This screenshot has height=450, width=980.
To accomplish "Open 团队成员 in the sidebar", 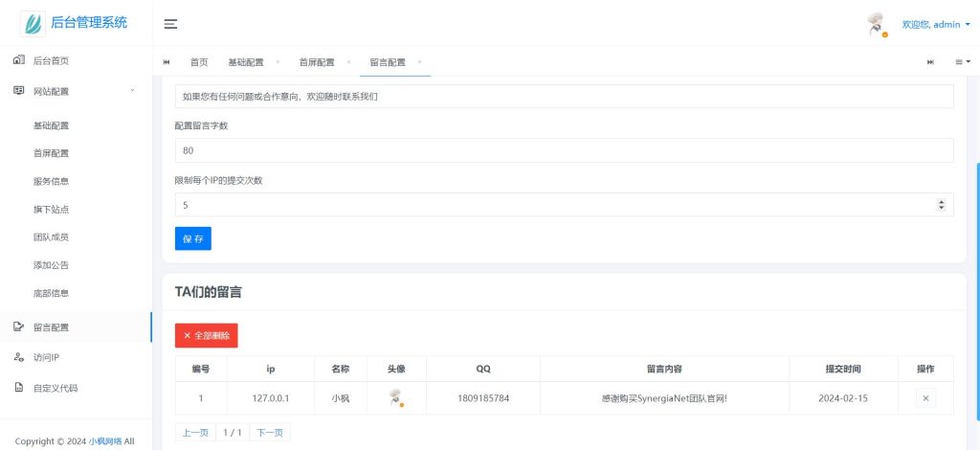I will tap(51, 237).
